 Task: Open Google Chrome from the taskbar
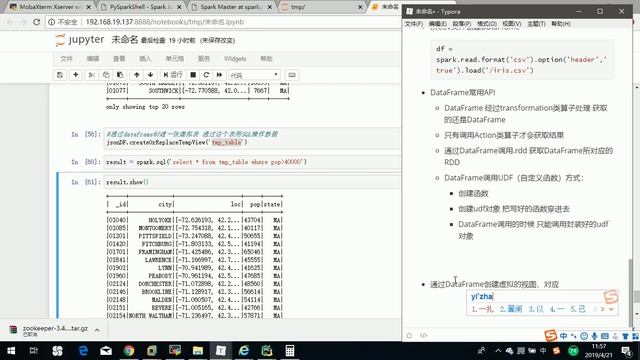point(129,351)
